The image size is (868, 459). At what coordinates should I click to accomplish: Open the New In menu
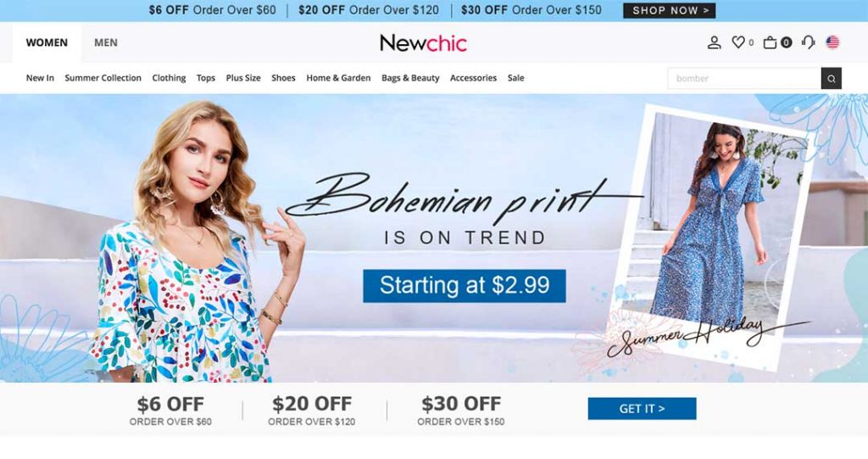[40, 78]
